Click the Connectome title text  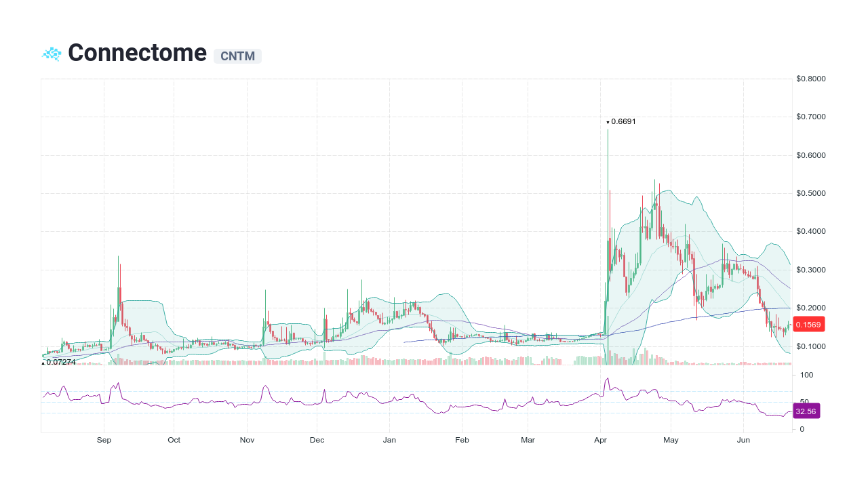[136, 52]
